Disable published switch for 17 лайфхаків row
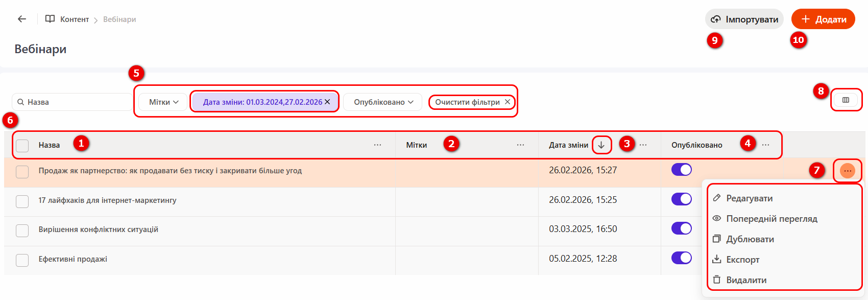The width and height of the screenshot is (868, 300). coord(681,199)
